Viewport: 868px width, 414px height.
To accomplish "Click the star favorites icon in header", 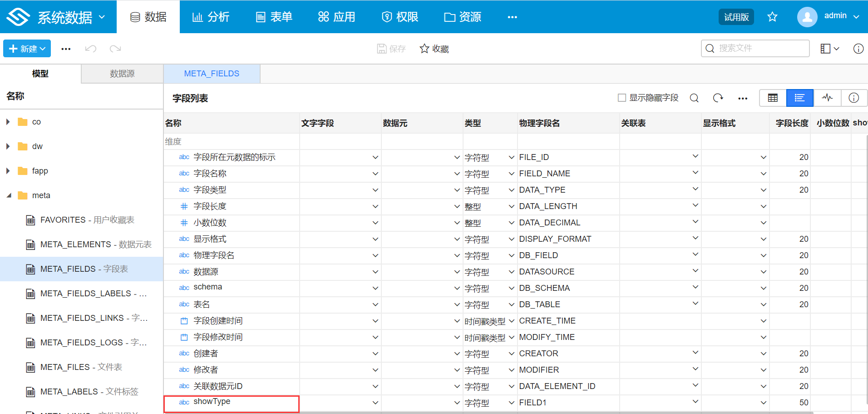I will [x=772, y=17].
